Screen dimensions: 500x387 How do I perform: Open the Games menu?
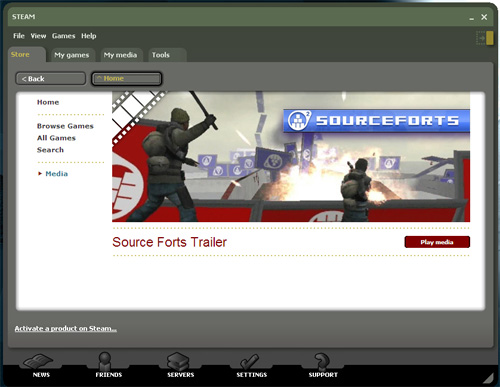63,36
